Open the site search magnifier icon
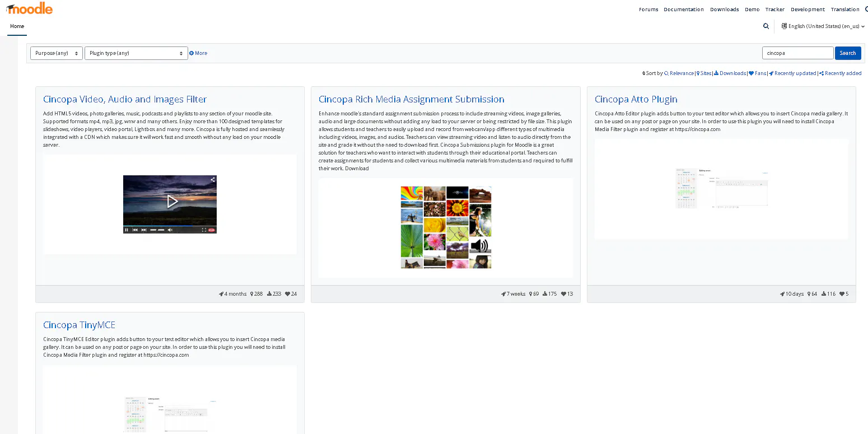 coord(766,26)
